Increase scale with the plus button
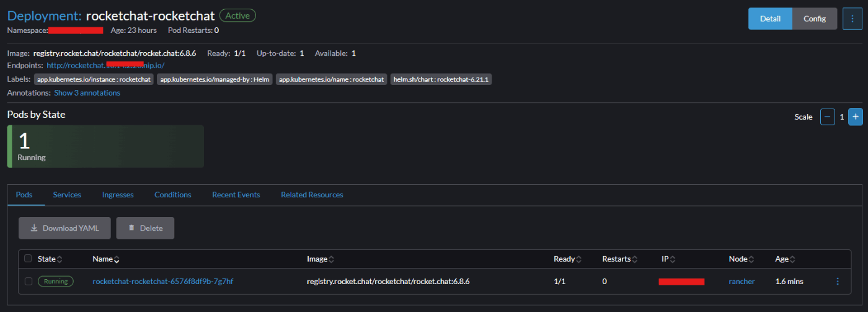Image resolution: width=868 pixels, height=312 pixels. tap(856, 117)
